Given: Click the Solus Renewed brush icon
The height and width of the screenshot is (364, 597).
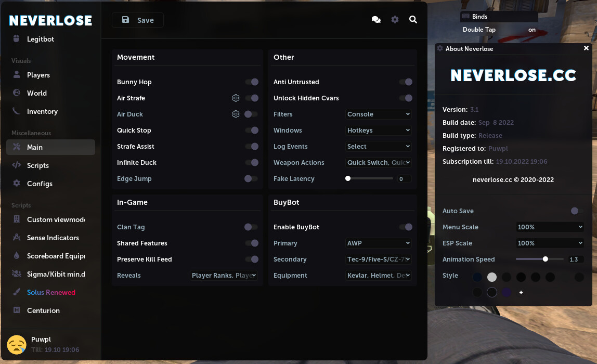Looking at the screenshot, I should click(16, 292).
